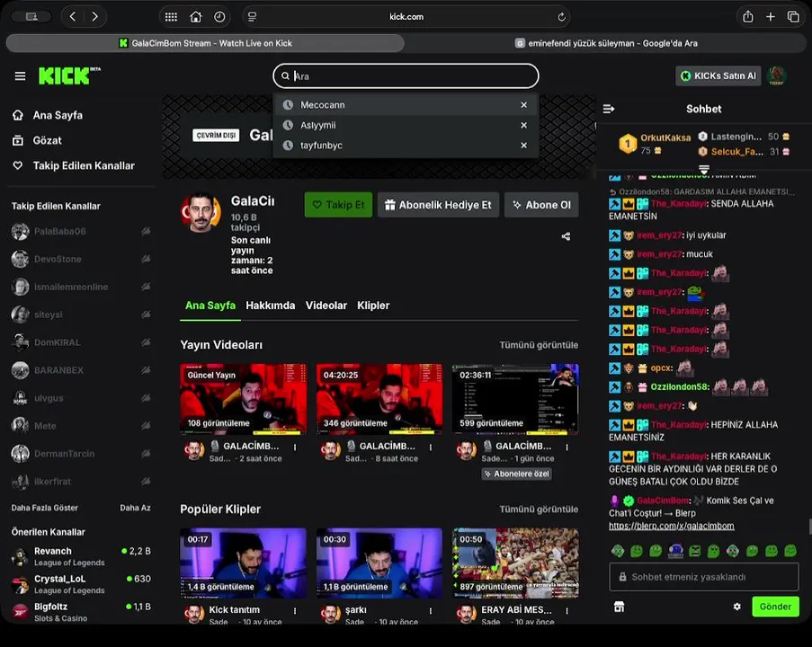Open options for 8 saat önce video
812x647 pixels.
click(x=431, y=447)
